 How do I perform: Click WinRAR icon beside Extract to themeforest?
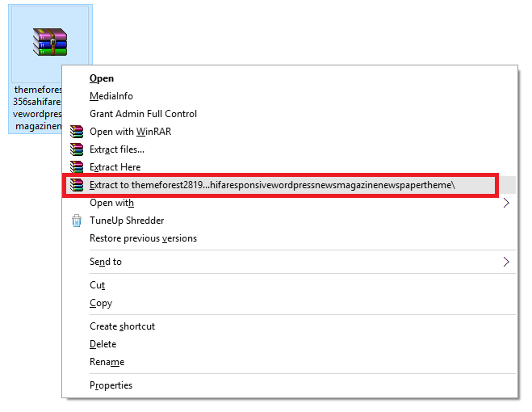77,185
